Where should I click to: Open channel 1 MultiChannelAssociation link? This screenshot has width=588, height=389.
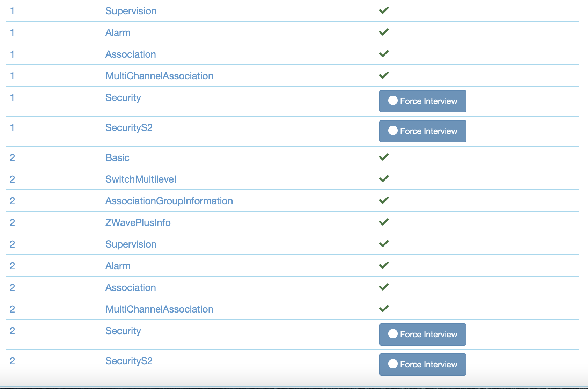tap(159, 76)
